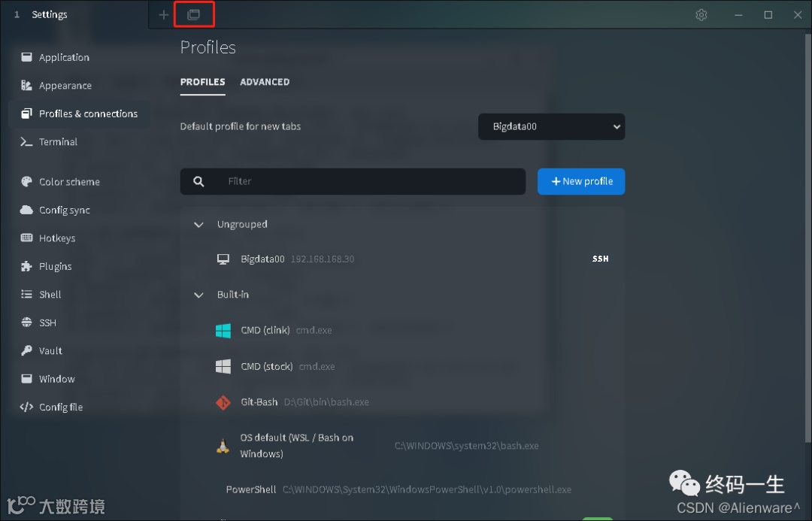Image resolution: width=812 pixels, height=521 pixels.
Task: Open the profile selector window icon
Action: click(194, 14)
